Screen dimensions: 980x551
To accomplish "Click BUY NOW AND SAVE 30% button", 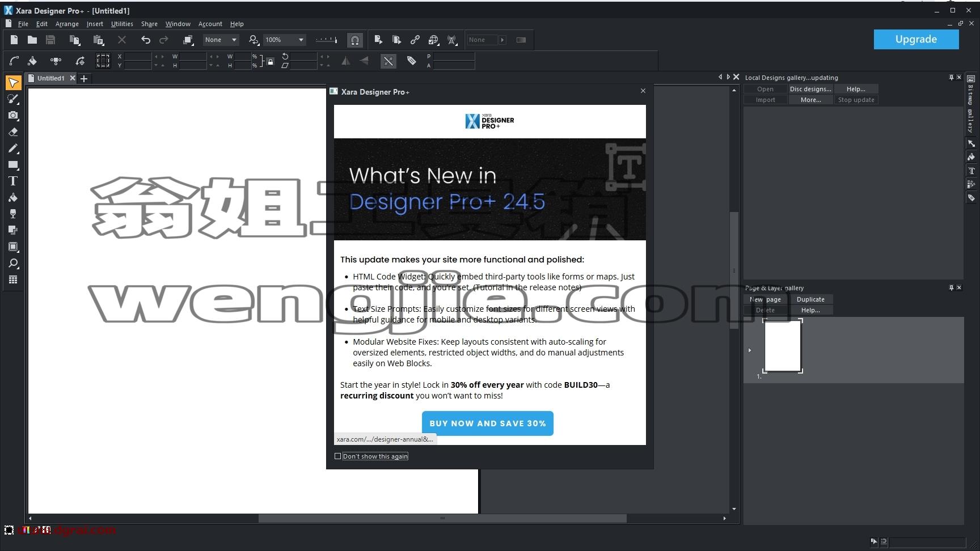I will 487,423.
